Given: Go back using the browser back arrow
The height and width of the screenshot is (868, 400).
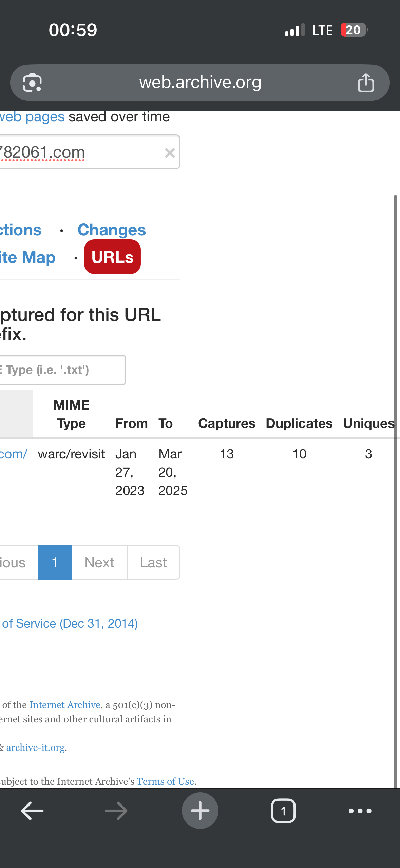Looking at the screenshot, I should [x=32, y=811].
